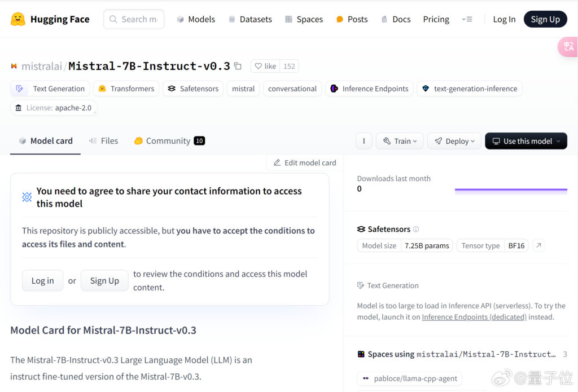578x392 pixels.
Task: Click the conversational tag
Action: (292, 89)
